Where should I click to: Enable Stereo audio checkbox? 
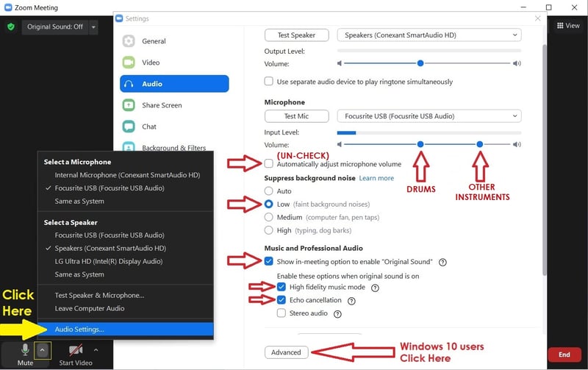[282, 313]
